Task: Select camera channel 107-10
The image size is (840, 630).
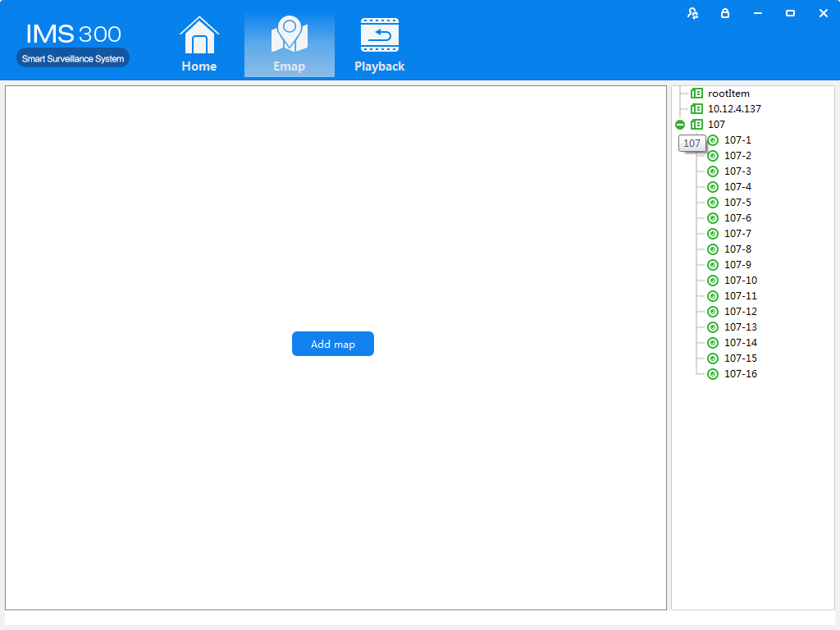Action: [740, 281]
